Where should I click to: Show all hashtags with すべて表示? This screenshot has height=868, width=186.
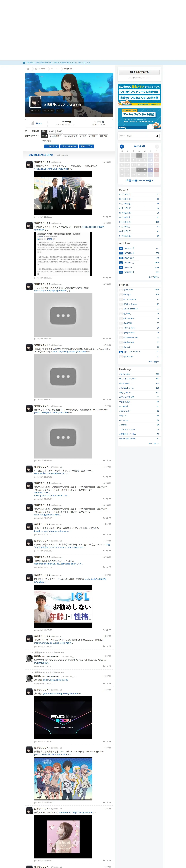click(x=154, y=443)
